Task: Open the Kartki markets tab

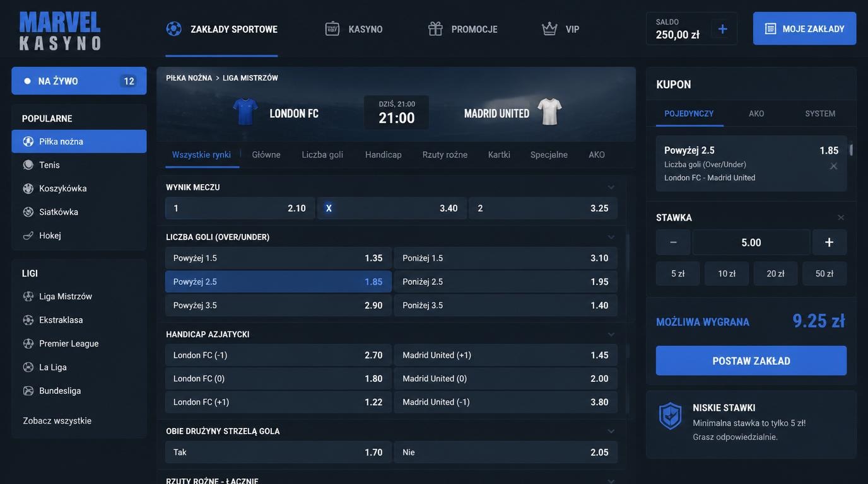Action: 499,154
